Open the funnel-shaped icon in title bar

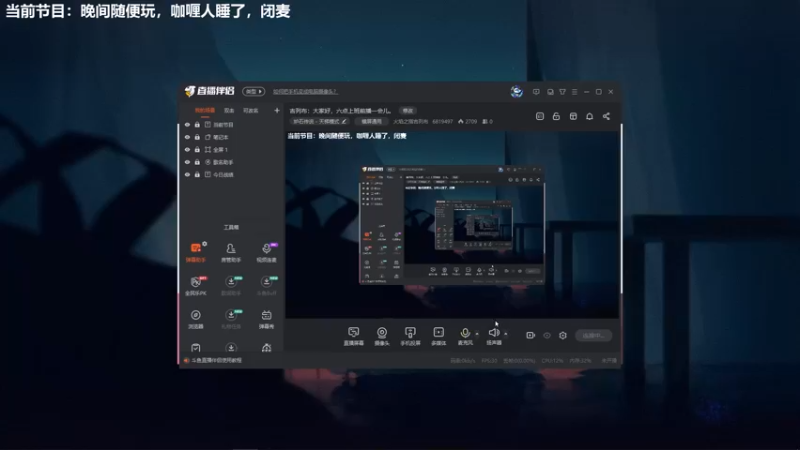click(562, 92)
